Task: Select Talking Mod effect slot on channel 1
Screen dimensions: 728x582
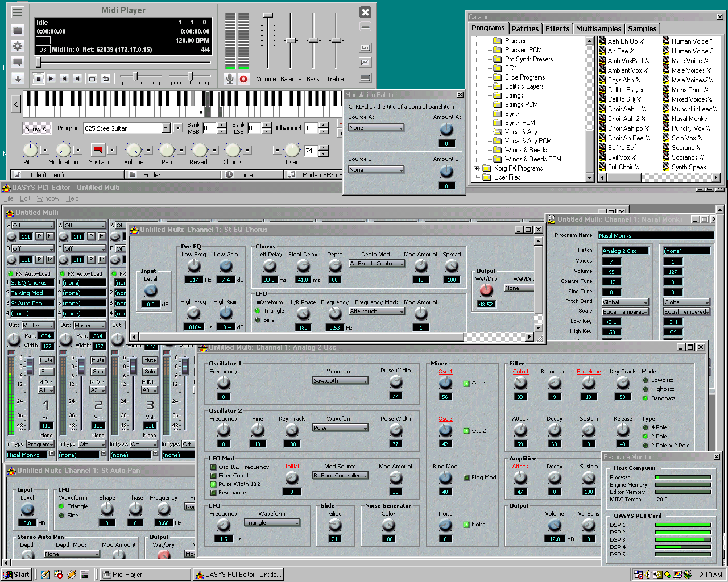Action: (x=33, y=293)
